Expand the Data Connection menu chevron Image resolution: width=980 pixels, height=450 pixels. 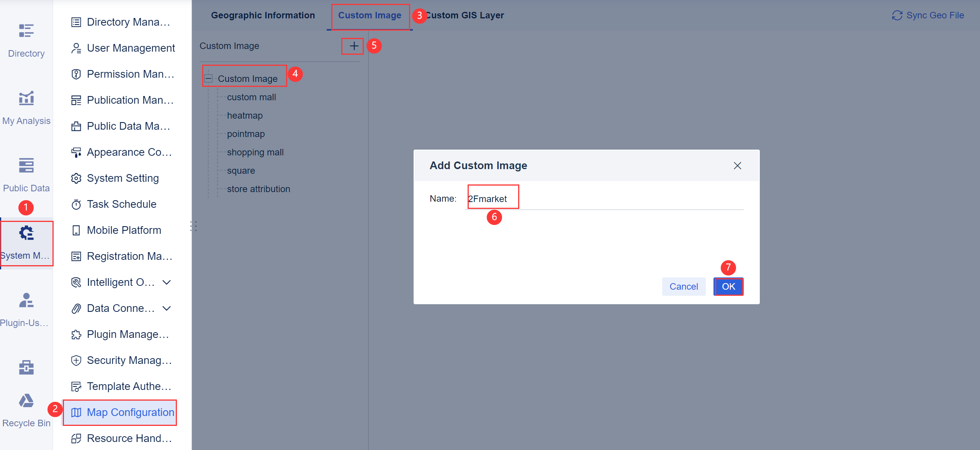tap(166, 308)
